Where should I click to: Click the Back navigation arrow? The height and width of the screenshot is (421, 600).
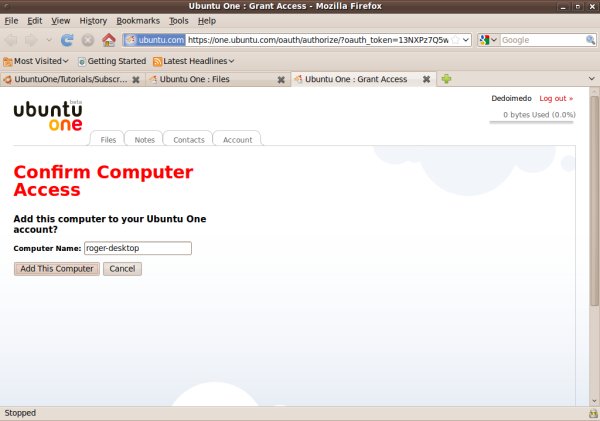pyautogui.click(x=11, y=40)
